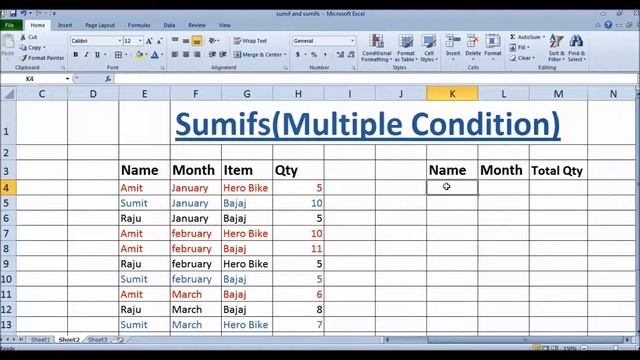Open the Name Box dropdown arrow
The width and height of the screenshot is (640, 360).
(x=67, y=79)
